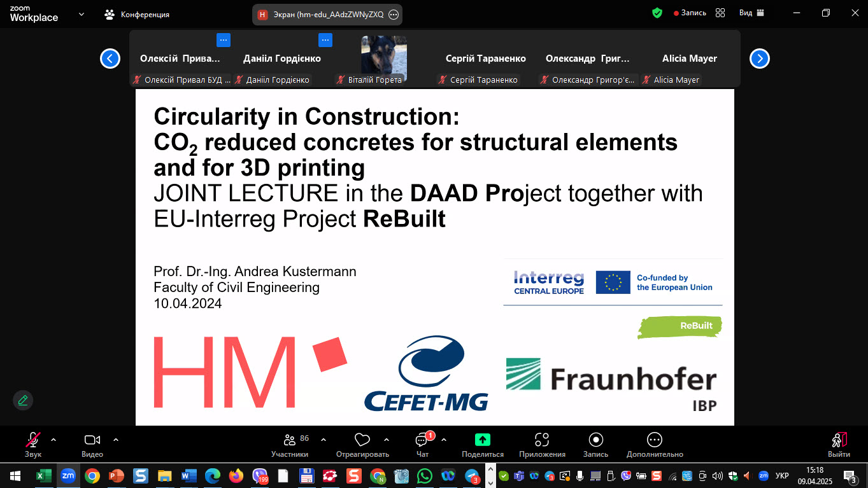Image resolution: width=868 pixels, height=488 pixels.
Task: Expand the hidden tray icons arrows
Action: tap(490, 475)
